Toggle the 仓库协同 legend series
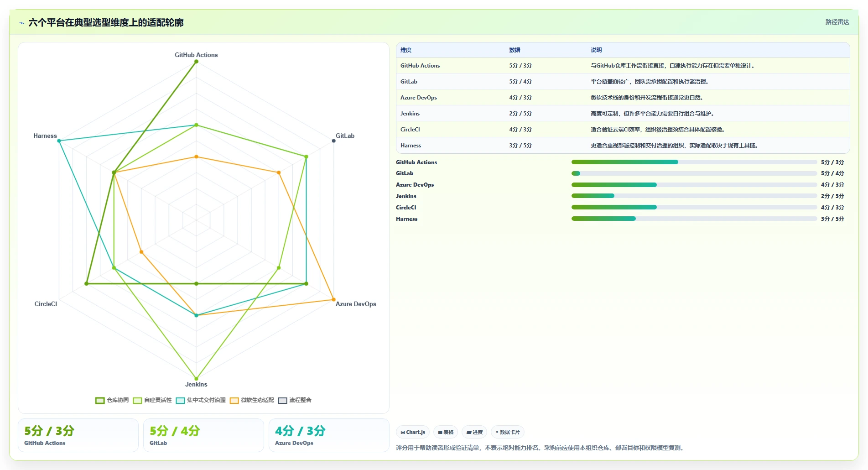The image size is (868, 470). click(112, 400)
